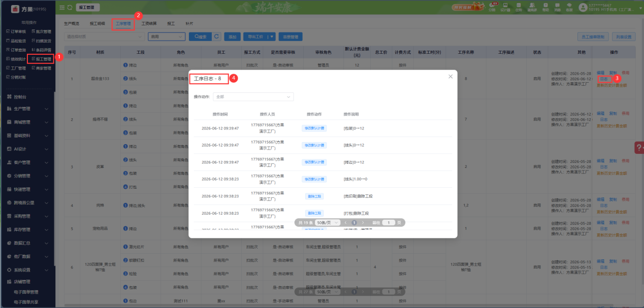Switch to the 工序管理 tab
Viewport: 644px width, 308px height.
[x=123, y=23]
